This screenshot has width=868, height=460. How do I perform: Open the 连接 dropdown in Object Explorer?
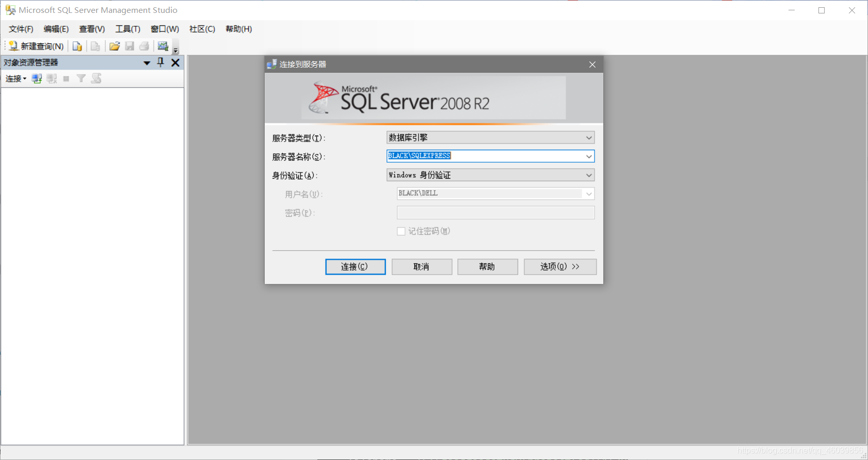(16, 78)
